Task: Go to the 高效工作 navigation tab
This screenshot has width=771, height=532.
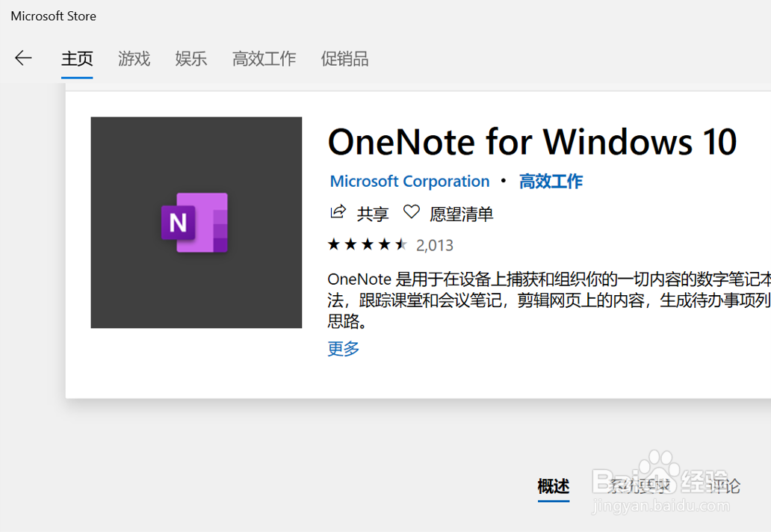Action: (264, 59)
